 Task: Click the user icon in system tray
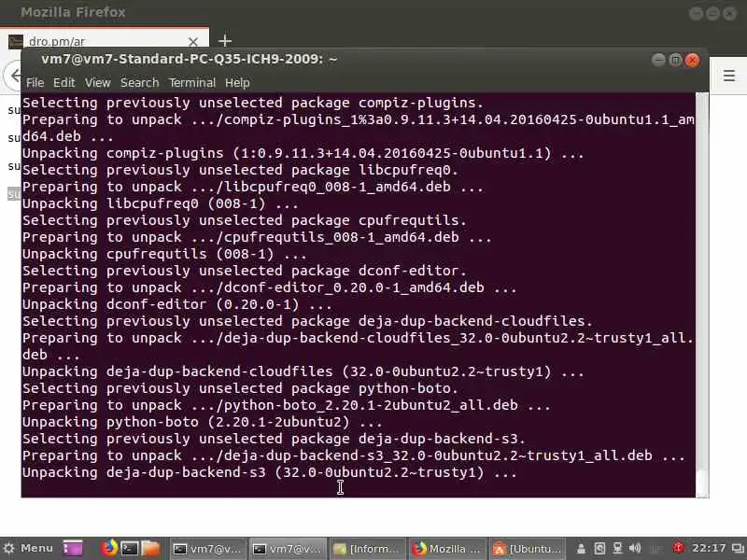581,549
